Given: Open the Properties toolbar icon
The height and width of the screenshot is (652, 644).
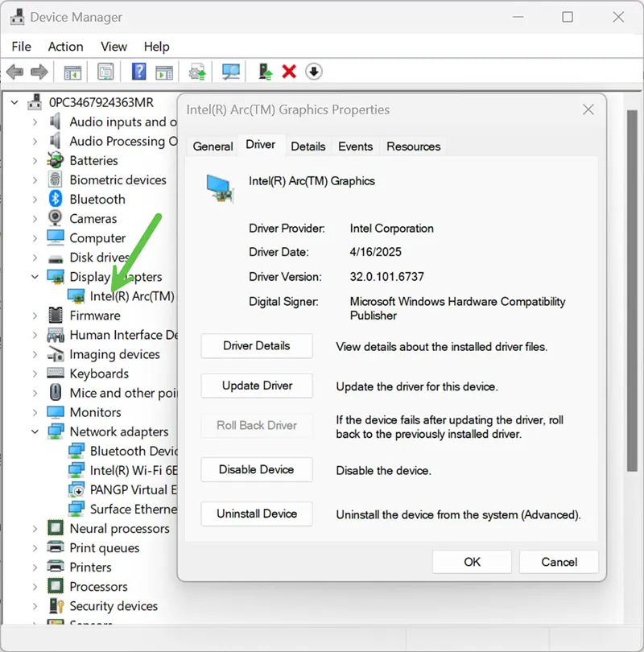Looking at the screenshot, I should click(x=105, y=72).
